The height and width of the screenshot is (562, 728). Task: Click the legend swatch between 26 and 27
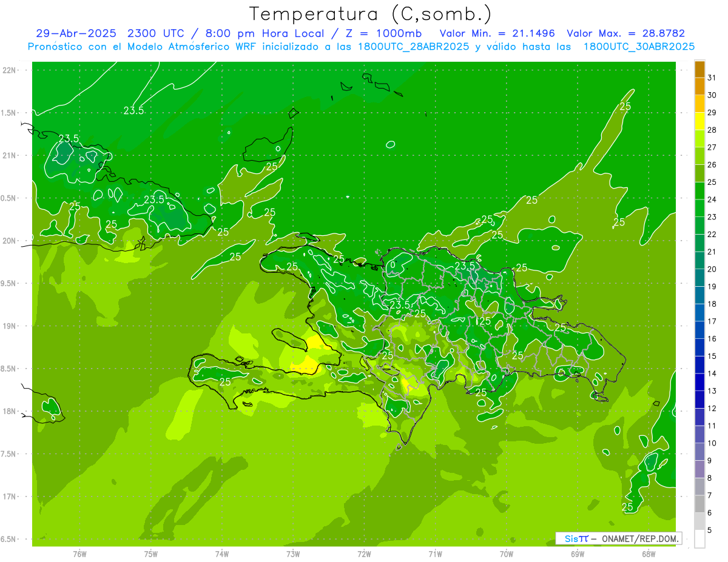point(699,156)
